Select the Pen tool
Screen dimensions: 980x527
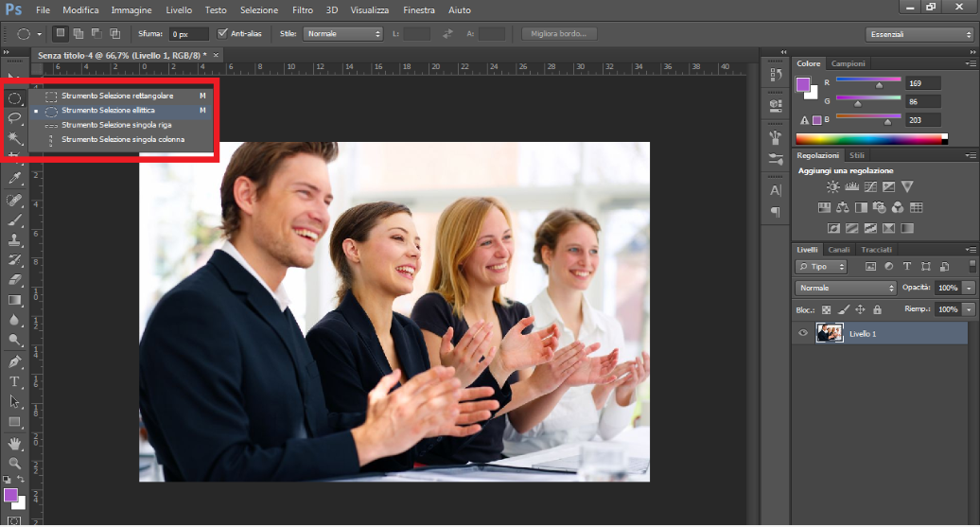(x=14, y=361)
